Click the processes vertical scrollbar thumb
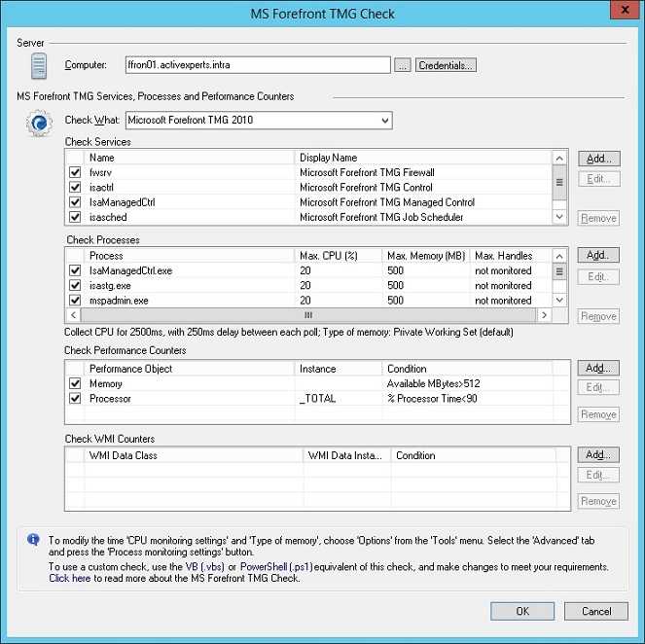Screen dimensions: 645x644 point(559,271)
